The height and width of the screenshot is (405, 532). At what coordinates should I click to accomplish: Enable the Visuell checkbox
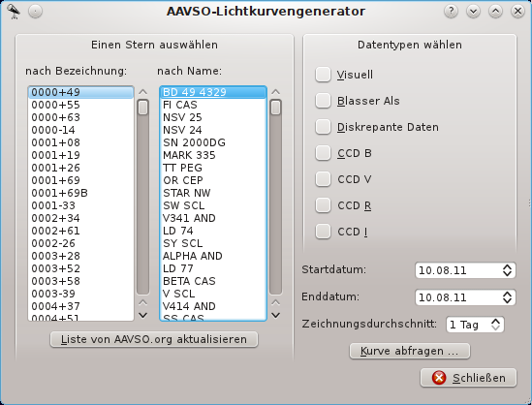coord(323,75)
